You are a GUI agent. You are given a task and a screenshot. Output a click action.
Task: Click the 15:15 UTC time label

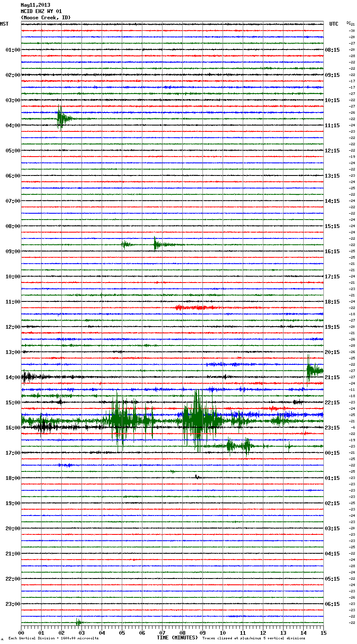[x=332, y=226]
